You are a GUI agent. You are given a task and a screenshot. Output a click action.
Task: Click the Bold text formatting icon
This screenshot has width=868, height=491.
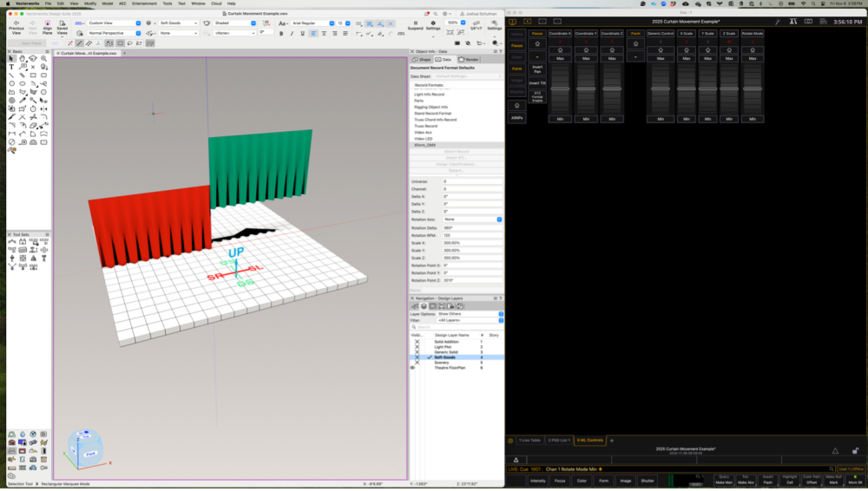coord(281,33)
